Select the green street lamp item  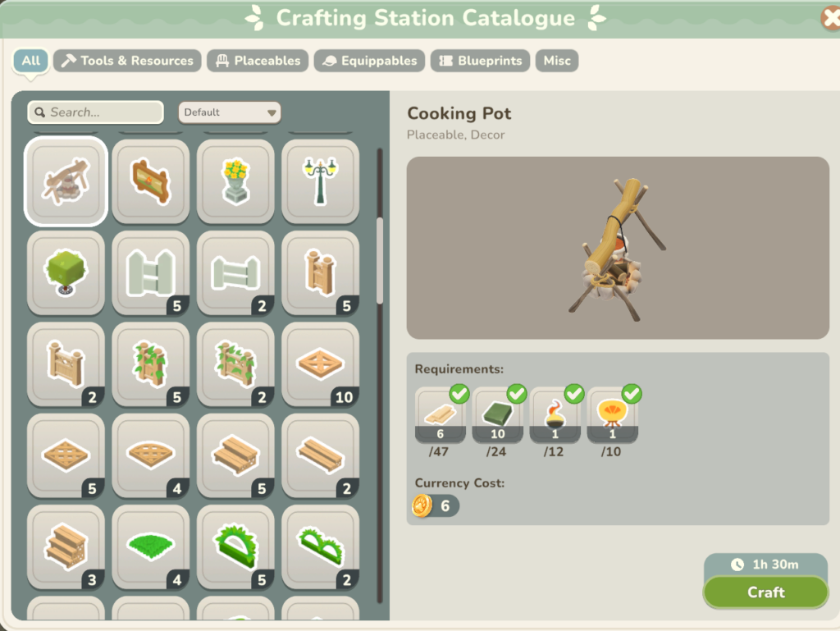(321, 181)
